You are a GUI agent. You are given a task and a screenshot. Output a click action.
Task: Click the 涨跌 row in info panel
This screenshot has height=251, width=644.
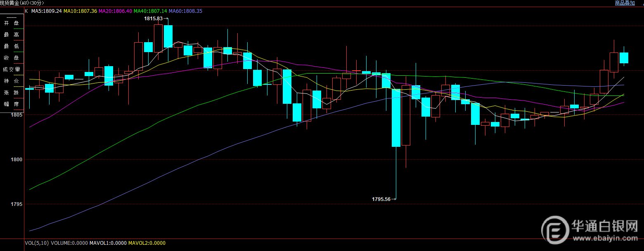click(12, 92)
